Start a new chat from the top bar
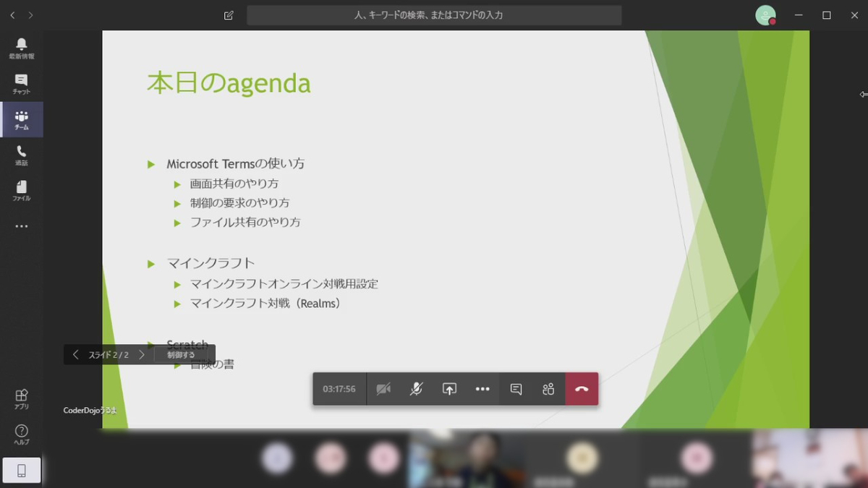Viewport: 868px width, 488px height. coord(228,14)
